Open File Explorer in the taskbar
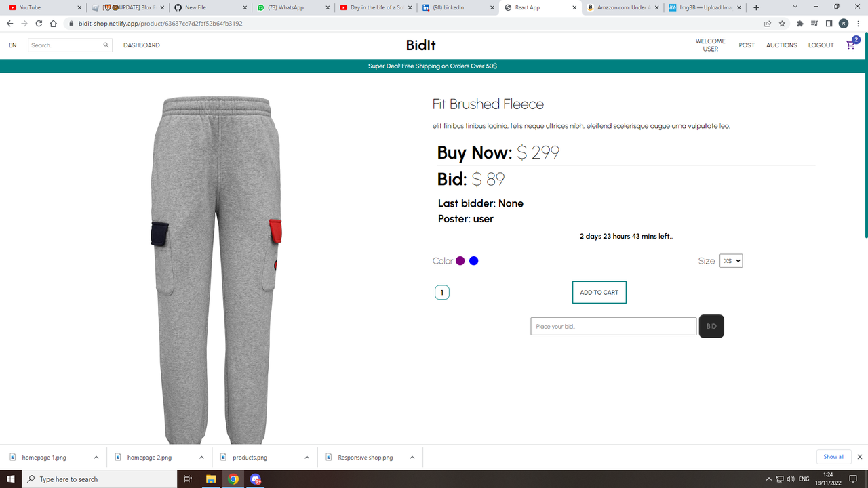The width and height of the screenshot is (868, 488). tap(210, 479)
